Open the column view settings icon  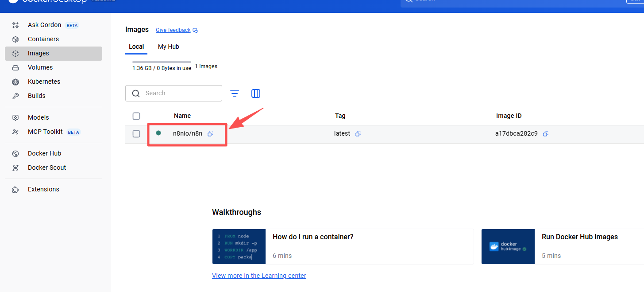(256, 93)
